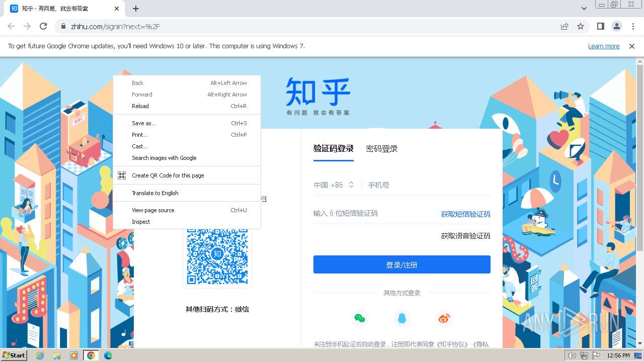Click the Action Center flag tray icon
This screenshot has width=644, height=362.
(x=596, y=355)
